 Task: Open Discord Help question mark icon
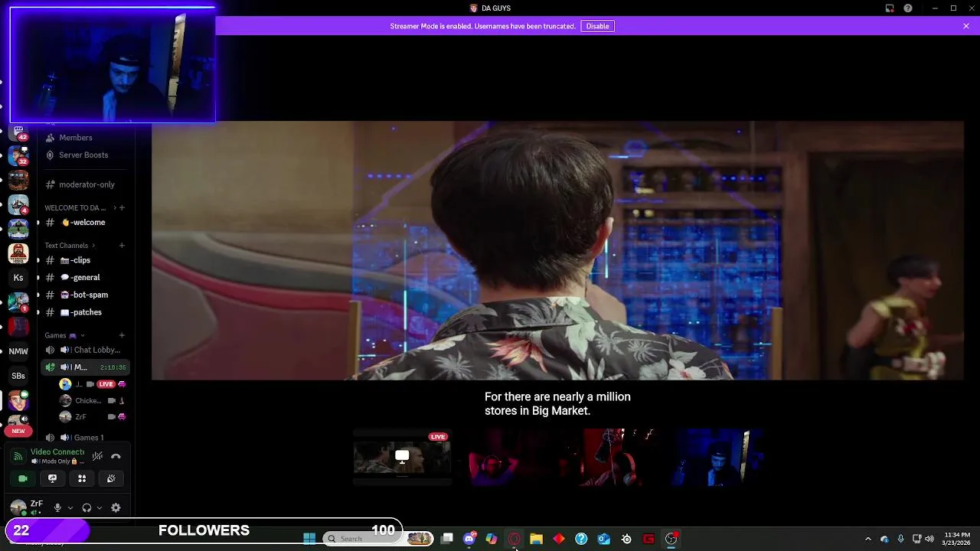(908, 8)
